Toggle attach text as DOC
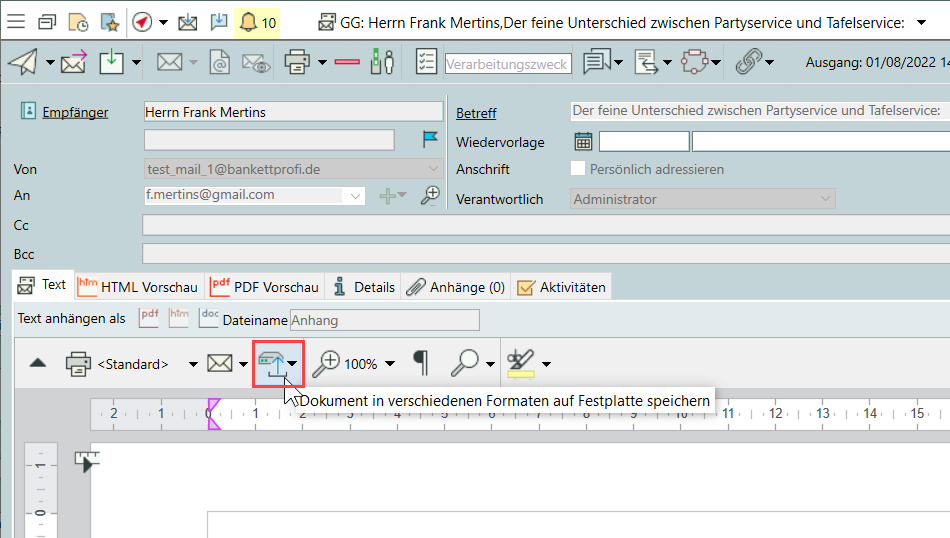The width and height of the screenshot is (950, 538). (x=209, y=318)
